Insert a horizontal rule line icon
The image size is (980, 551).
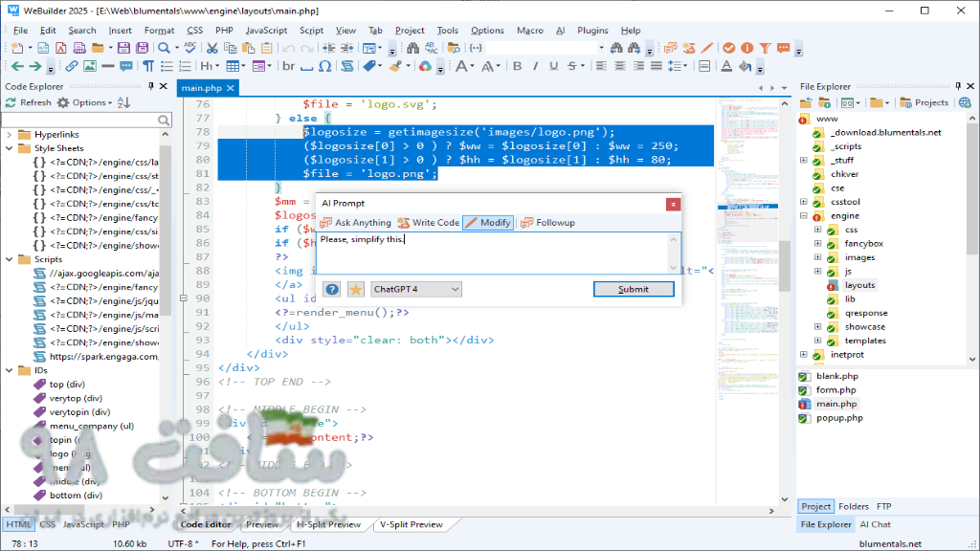tap(107, 66)
